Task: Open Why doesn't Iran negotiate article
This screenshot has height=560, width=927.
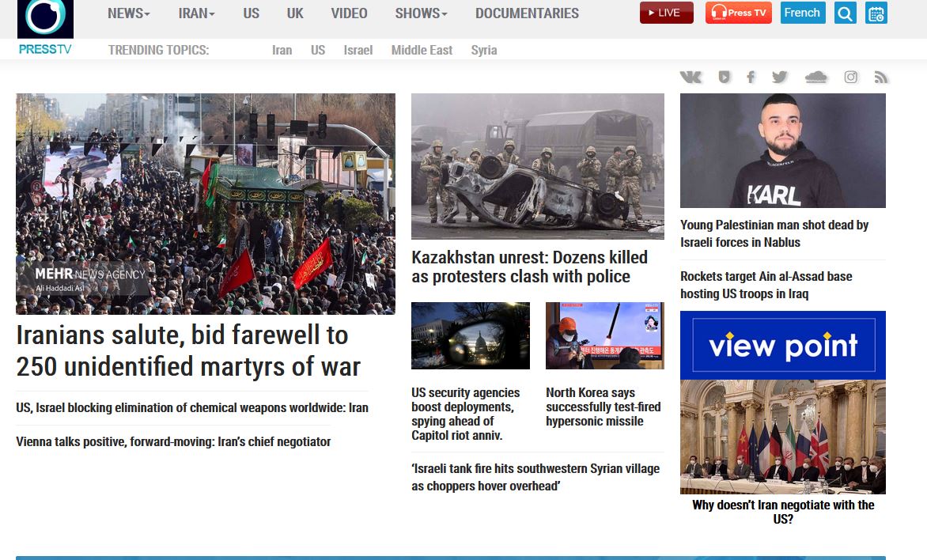Action: click(x=783, y=512)
